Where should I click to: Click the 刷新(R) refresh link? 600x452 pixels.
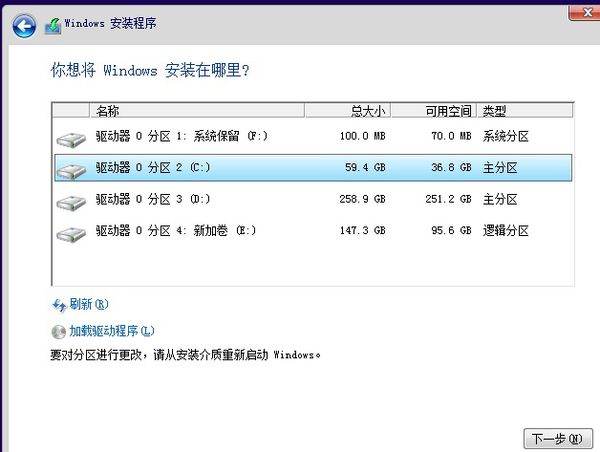pyautogui.click(x=89, y=304)
